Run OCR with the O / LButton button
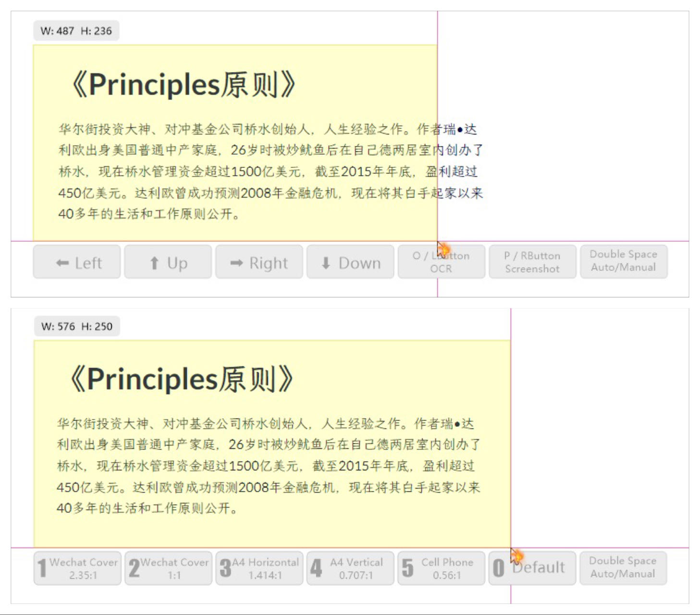700x615 pixels. tap(441, 262)
